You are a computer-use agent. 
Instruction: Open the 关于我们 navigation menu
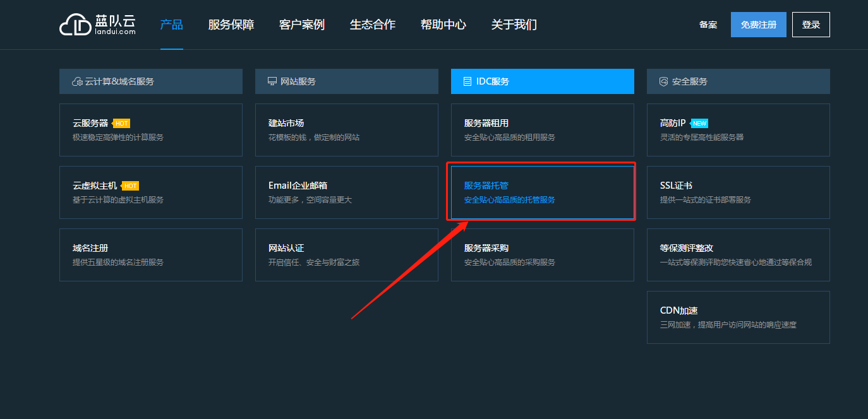point(514,25)
